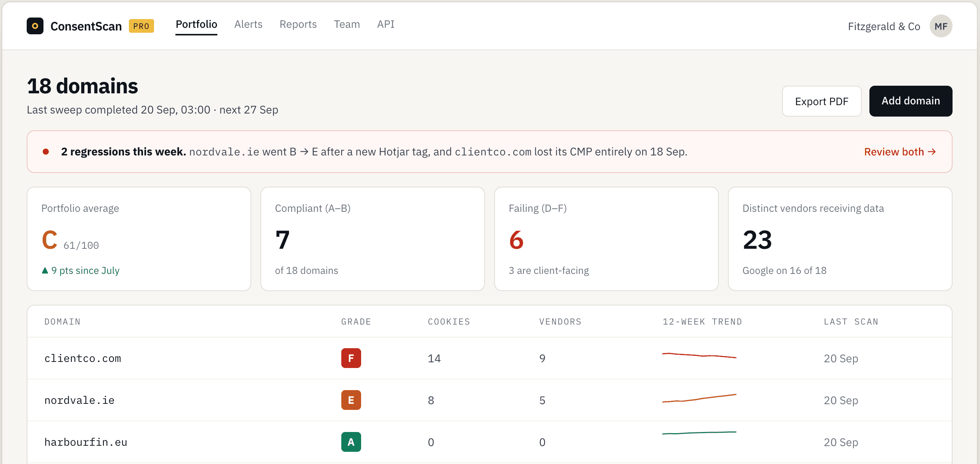Click the Fitzgerald & Co account name
This screenshot has height=464, width=980.
[884, 26]
